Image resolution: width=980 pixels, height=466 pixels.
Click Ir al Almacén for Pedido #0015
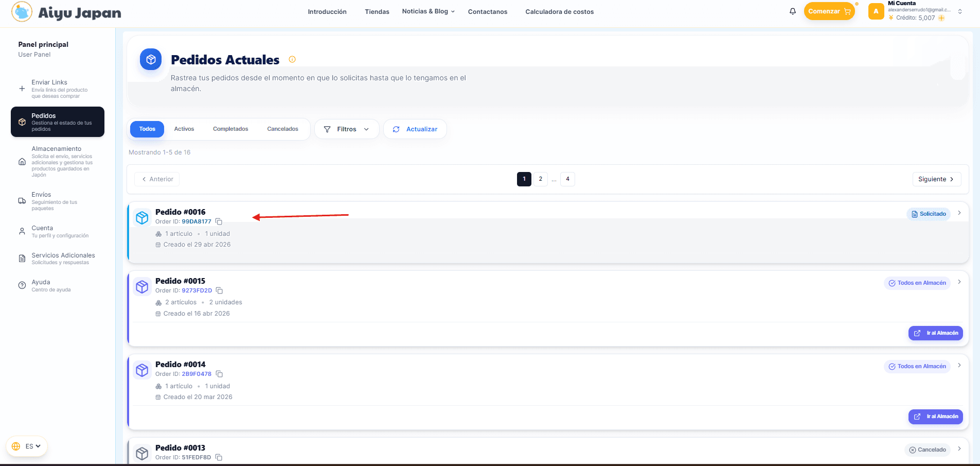[x=935, y=333]
